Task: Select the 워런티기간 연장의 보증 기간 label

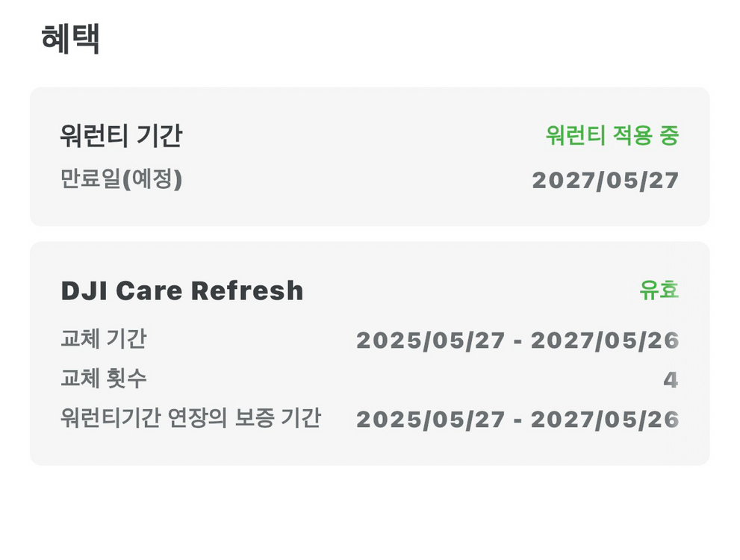Action: [x=190, y=419]
